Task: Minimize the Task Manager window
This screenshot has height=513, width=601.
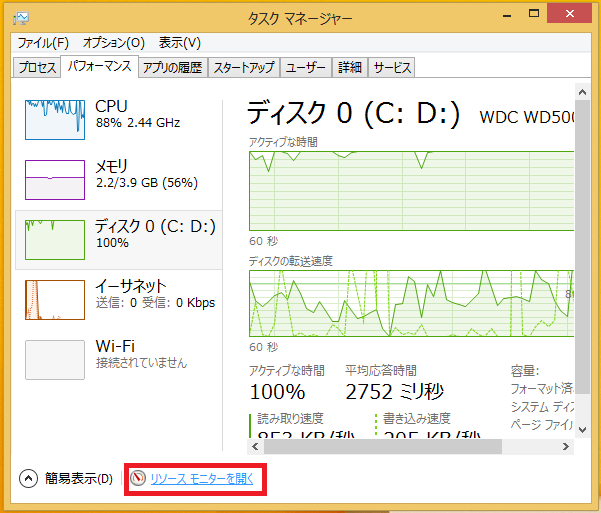Action: [507, 15]
